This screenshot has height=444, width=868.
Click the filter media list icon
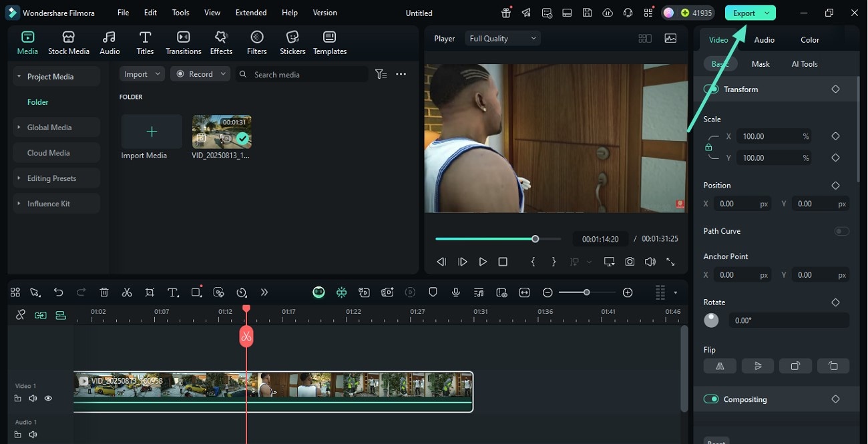[381, 74]
